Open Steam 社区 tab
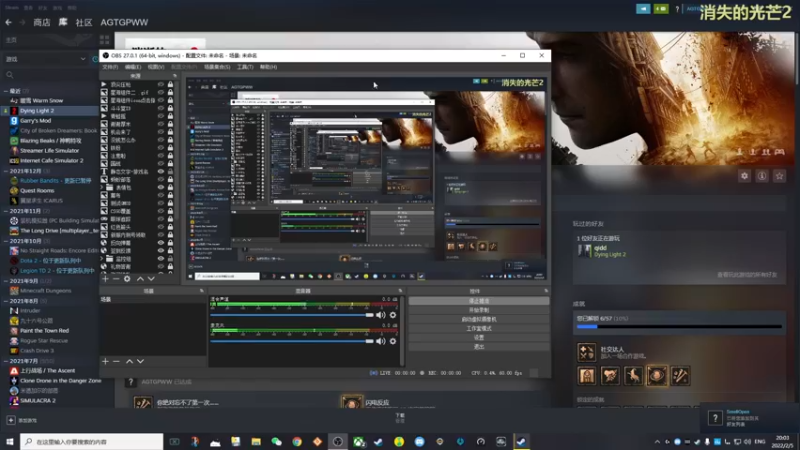800x450 pixels. (84, 22)
